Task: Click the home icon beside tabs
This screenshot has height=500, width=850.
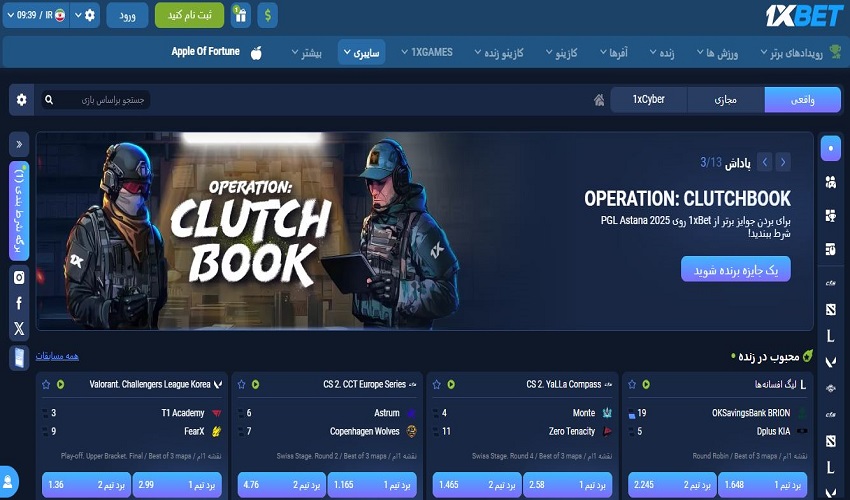Action: click(599, 100)
